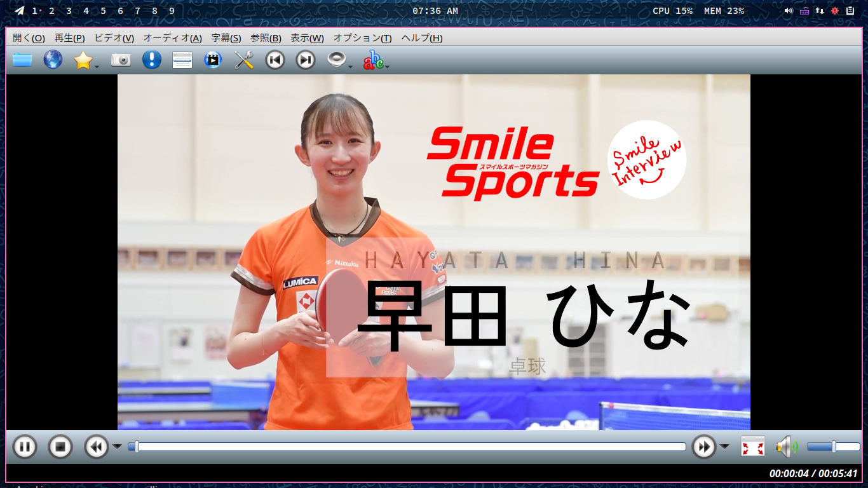Viewport: 868px width, 488px height.
Task: Click the abc subtitle track icon
Action: (373, 60)
